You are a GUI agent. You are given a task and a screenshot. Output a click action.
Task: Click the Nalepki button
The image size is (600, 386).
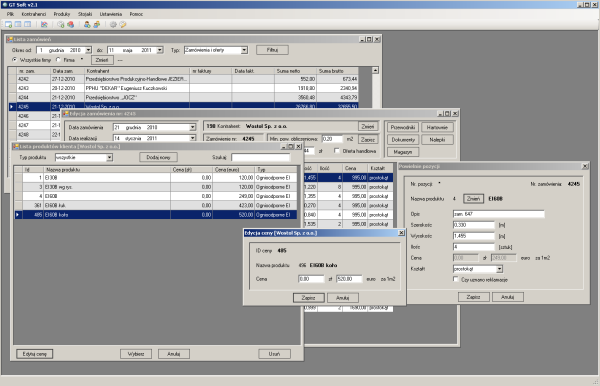click(437, 140)
